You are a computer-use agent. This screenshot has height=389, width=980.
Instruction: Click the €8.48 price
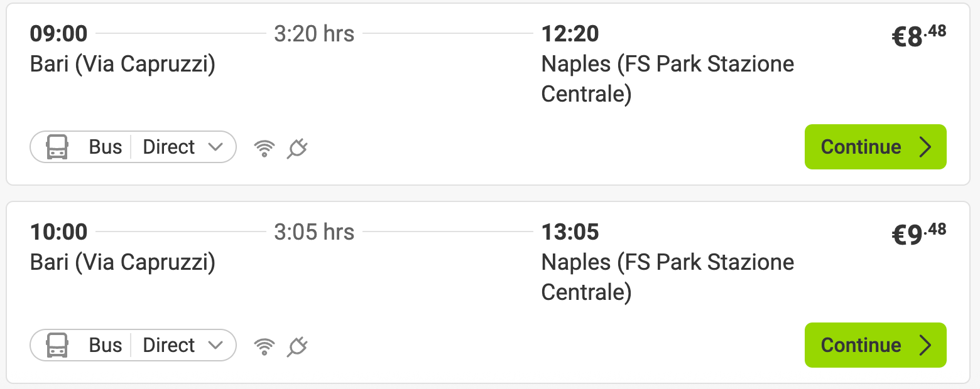919,36
